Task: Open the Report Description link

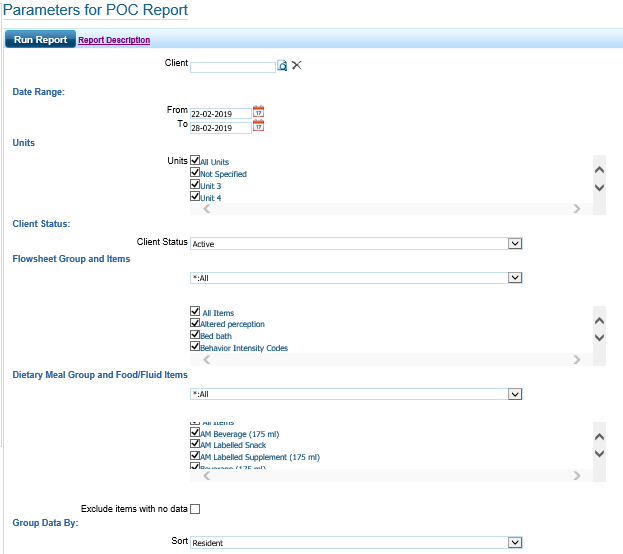Action: click(x=114, y=40)
